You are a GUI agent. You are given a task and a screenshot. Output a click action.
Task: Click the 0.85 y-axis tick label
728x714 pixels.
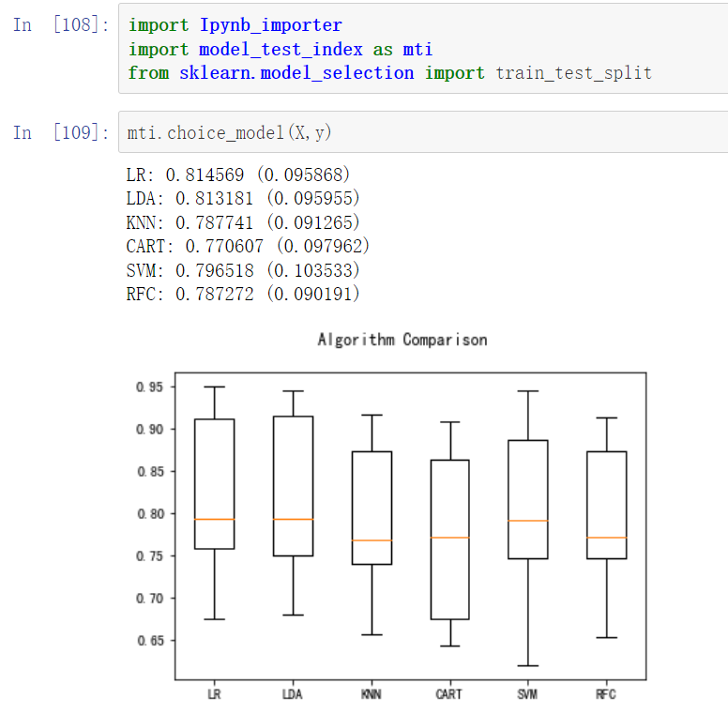click(x=150, y=472)
